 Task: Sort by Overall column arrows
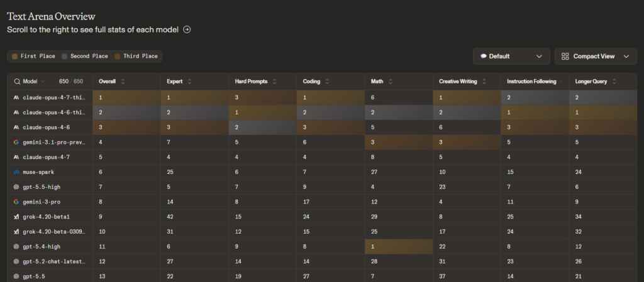click(123, 82)
